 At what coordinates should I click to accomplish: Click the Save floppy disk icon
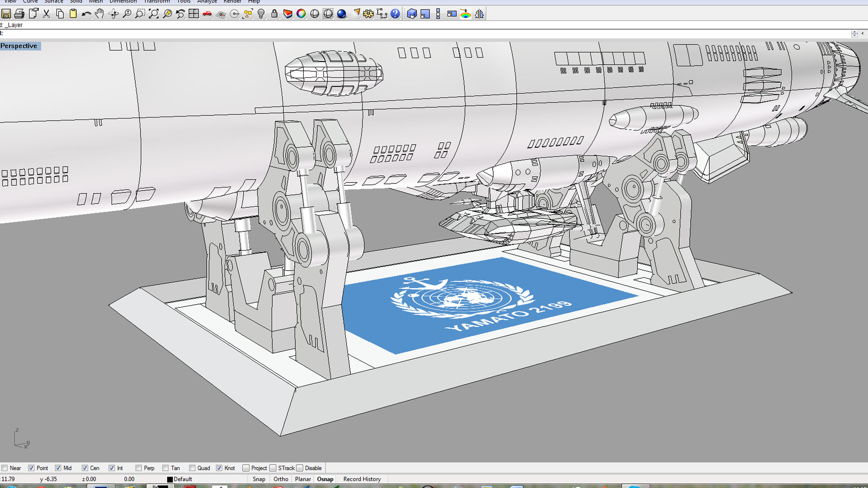[x=6, y=14]
